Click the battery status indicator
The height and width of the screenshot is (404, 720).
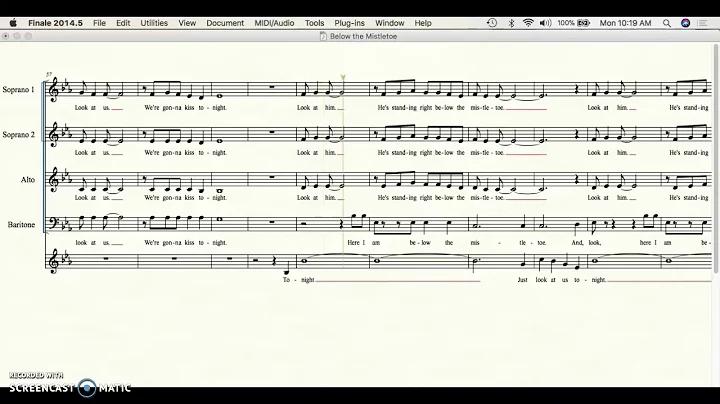(574, 23)
